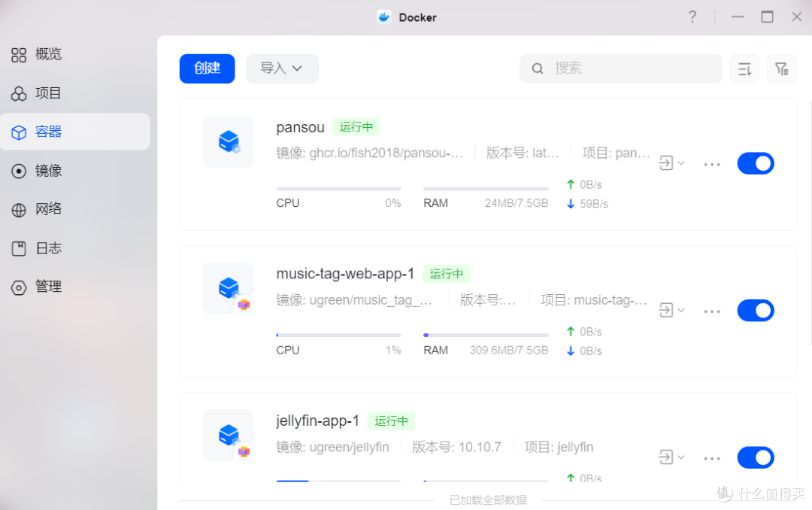This screenshot has height=510, width=812.
Task: Turn off the pansou container switch
Action: [756, 163]
